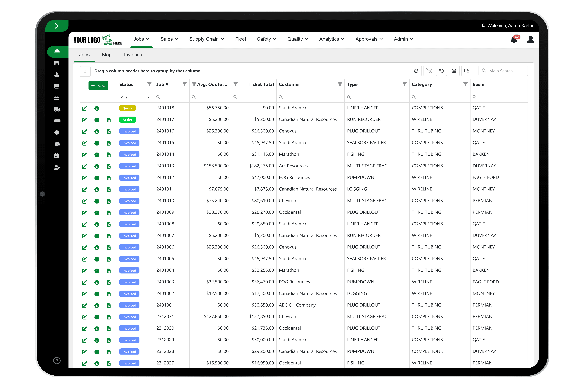Open the Status (All) dropdown

pyautogui.click(x=135, y=97)
